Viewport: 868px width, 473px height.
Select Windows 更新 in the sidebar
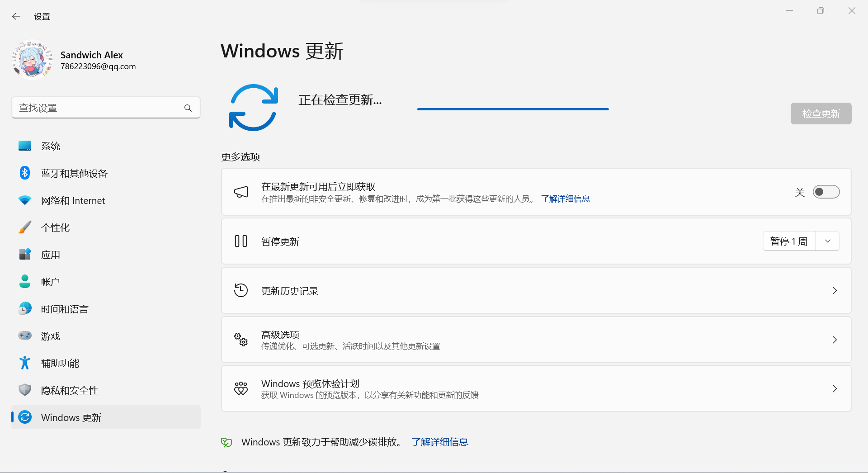pyautogui.click(x=71, y=417)
